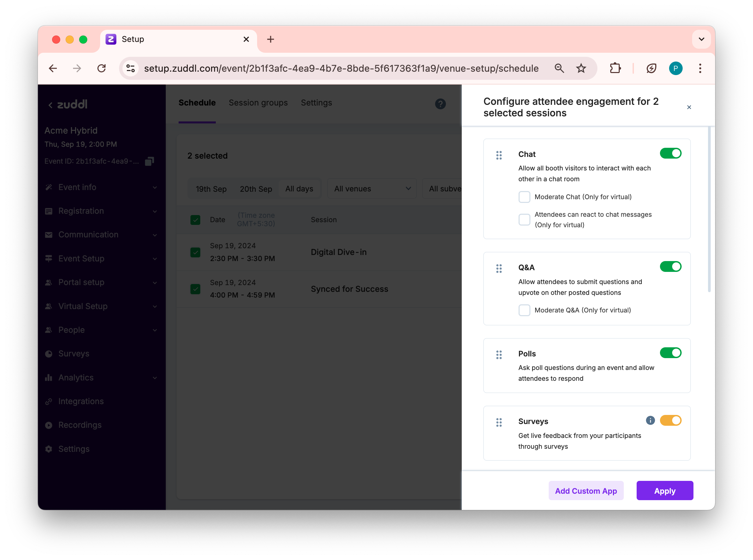The height and width of the screenshot is (560, 753).
Task: Click the Surveys info icon
Action: [650, 420]
